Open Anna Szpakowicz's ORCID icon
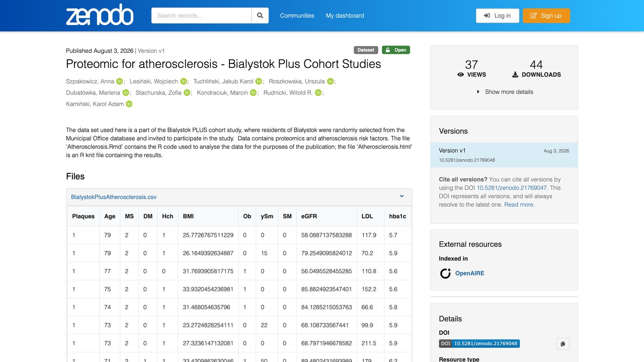The width and height of the screenshot is (644, 362). 120,81
